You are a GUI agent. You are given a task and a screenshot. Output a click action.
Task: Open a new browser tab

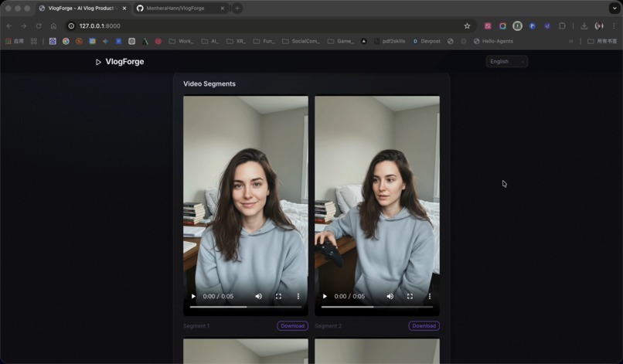pos(237,9)
